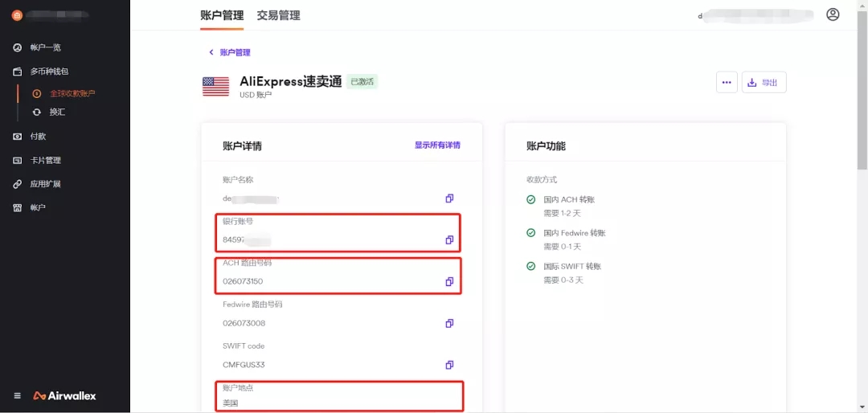Collapse the sidebar with hamburger icon
868x413 pixels.
(x=17, y=396)
